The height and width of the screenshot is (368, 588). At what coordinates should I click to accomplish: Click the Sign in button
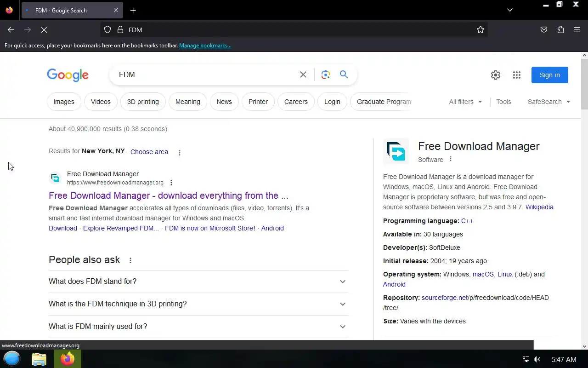click(550, 75)
